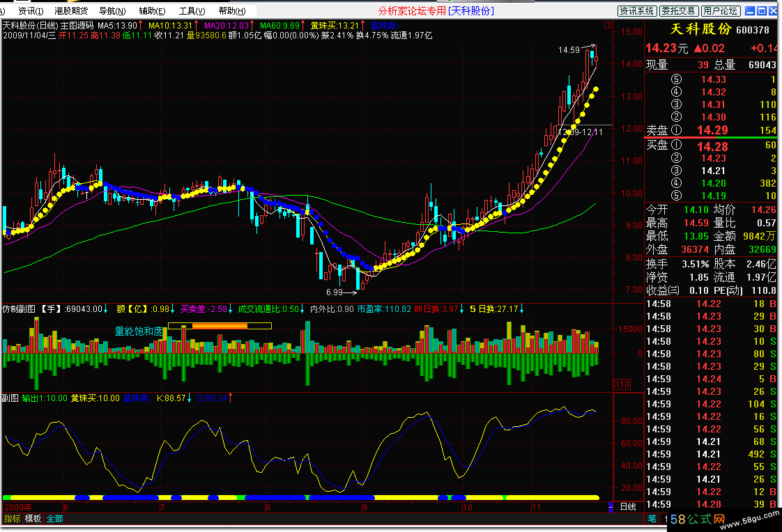Click month 9 on the time axis
Viewport: 782px width, 532px height.
[x=365, y=507]
